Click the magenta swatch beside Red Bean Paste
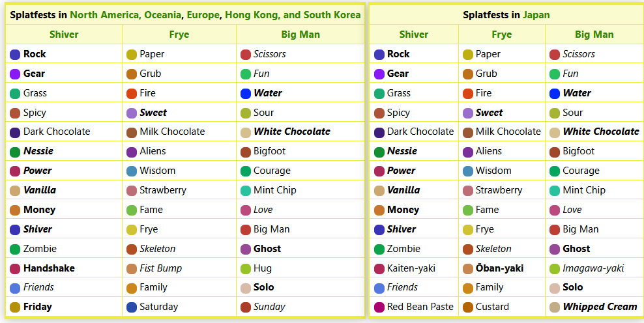This screenshot has width=644, height=323. [x=379, y=307]
